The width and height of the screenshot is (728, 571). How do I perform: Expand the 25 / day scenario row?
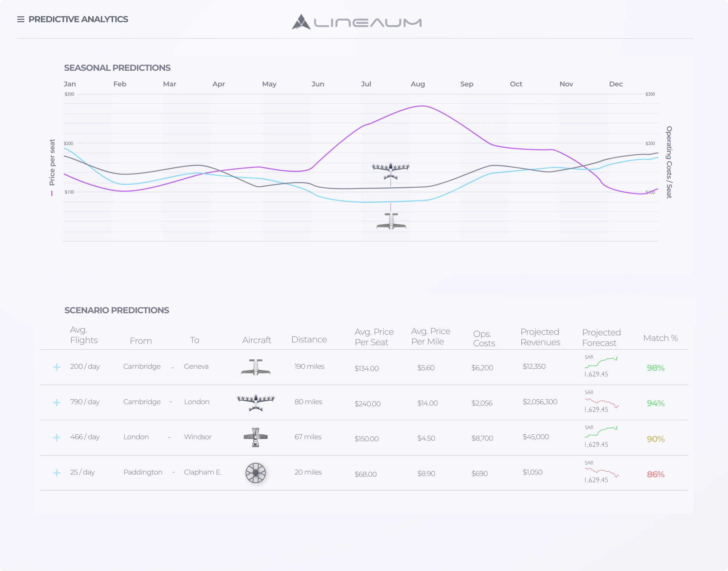57,473
